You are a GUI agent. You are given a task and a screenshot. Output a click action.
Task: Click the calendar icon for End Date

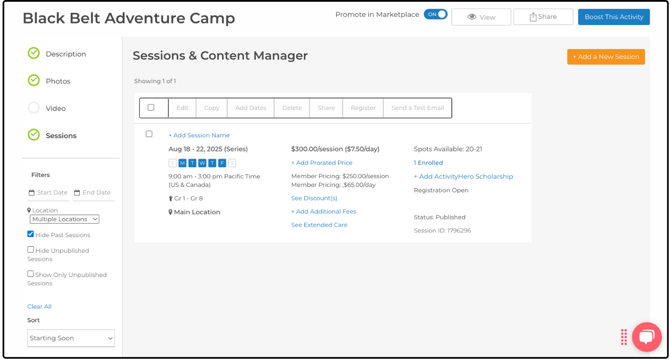[77, 193]
